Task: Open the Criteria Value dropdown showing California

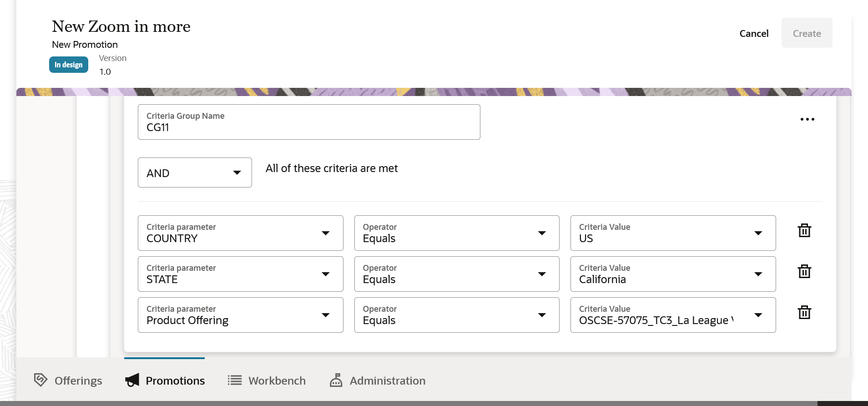Action: tap(758, 274)
